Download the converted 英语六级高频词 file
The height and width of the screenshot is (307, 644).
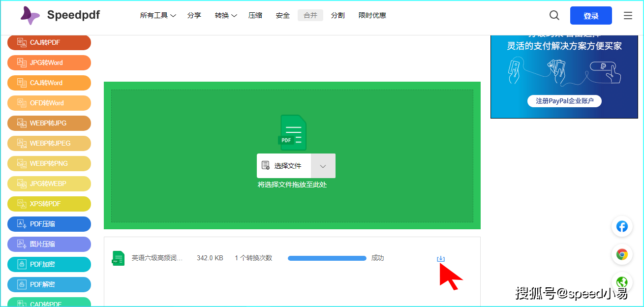[441, 258]
